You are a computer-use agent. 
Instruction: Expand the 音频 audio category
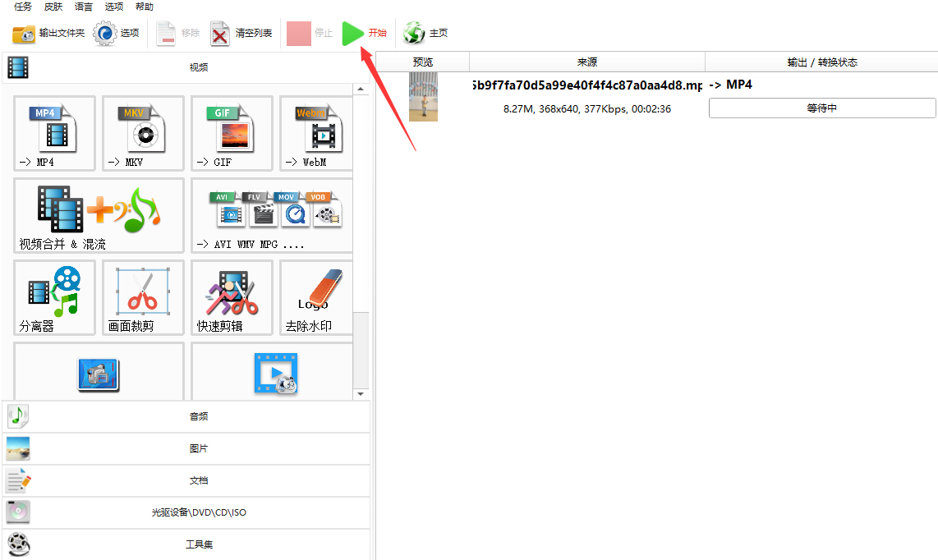186,416
